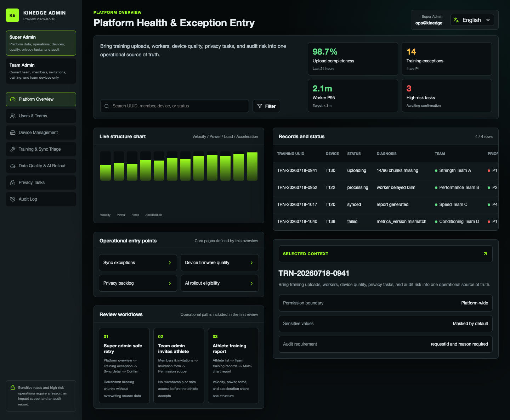
Task: Open AI rollout eligibility entry point
Action: (220, 283)
